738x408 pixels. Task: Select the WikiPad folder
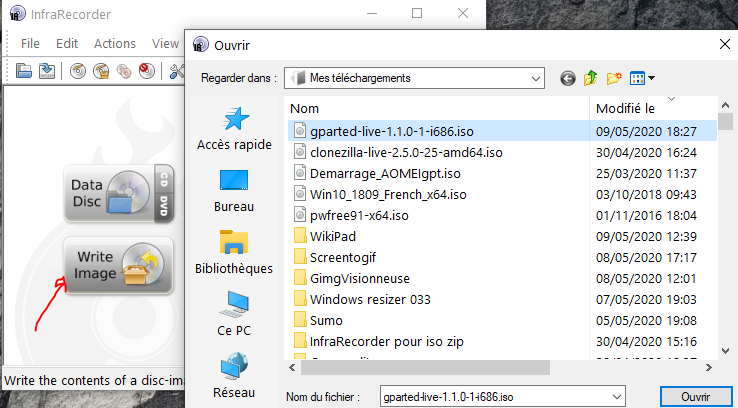click(333, 236)
